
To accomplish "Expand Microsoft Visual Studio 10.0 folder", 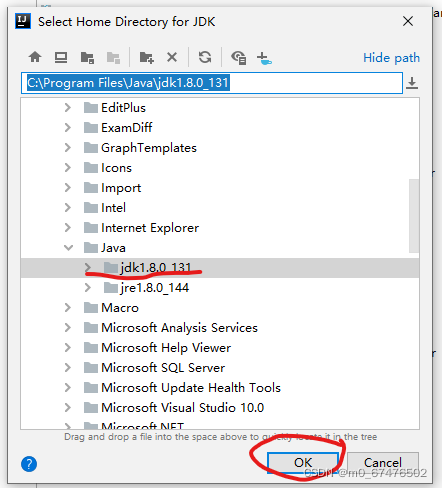I will pos(68,408).
